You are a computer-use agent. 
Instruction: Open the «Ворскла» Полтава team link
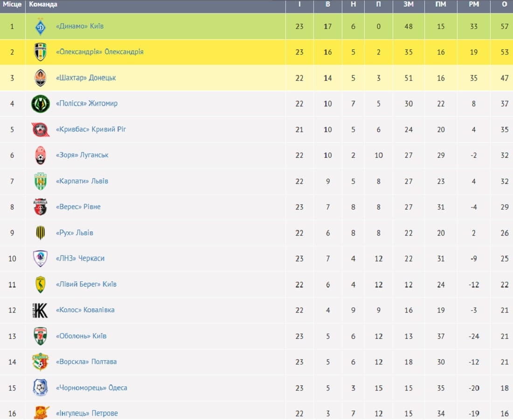click(x=86, y=362)
